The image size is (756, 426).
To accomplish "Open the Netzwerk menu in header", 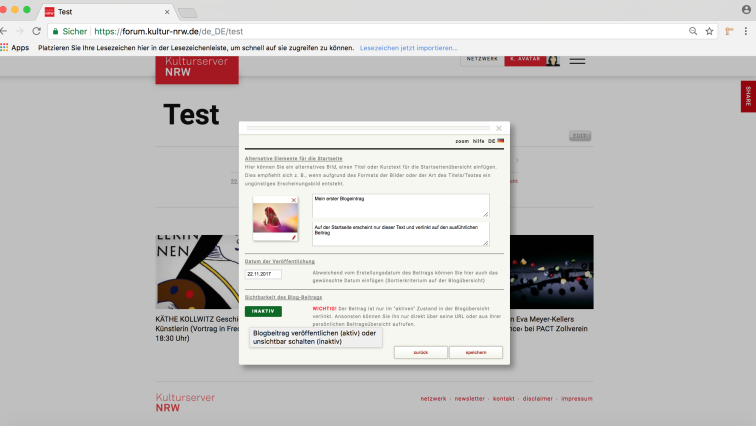I will tap(483, 60).
